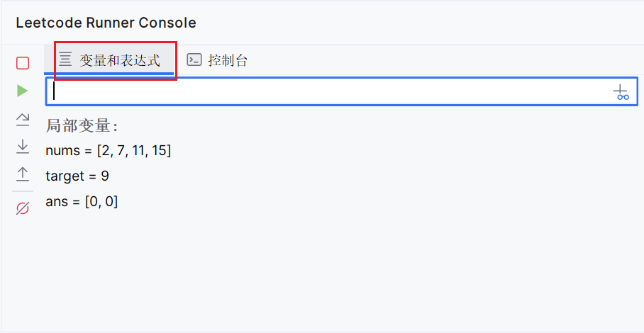Open the 控制台 console tab
This screenshot has height=333, width=644.
click(217, 60)
